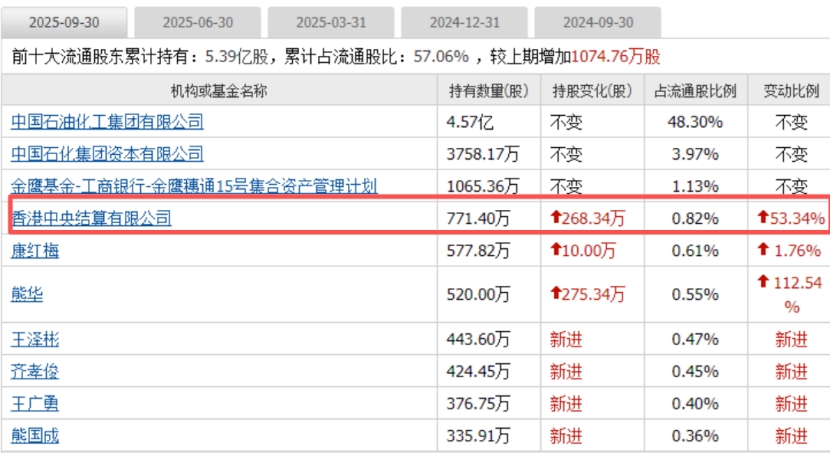Click the 变动比例 column header
Viewport: 831px width, 453px height.
[791, 91]
